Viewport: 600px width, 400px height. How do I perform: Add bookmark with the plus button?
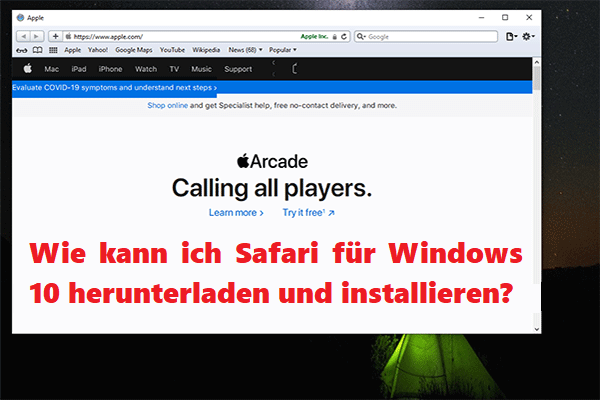55,36
